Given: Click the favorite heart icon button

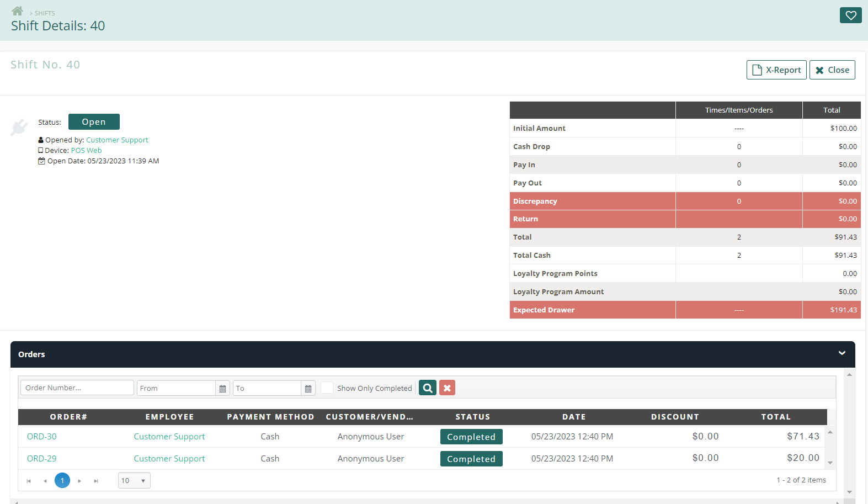Looking at the screenshot, I should pos(850,15).
